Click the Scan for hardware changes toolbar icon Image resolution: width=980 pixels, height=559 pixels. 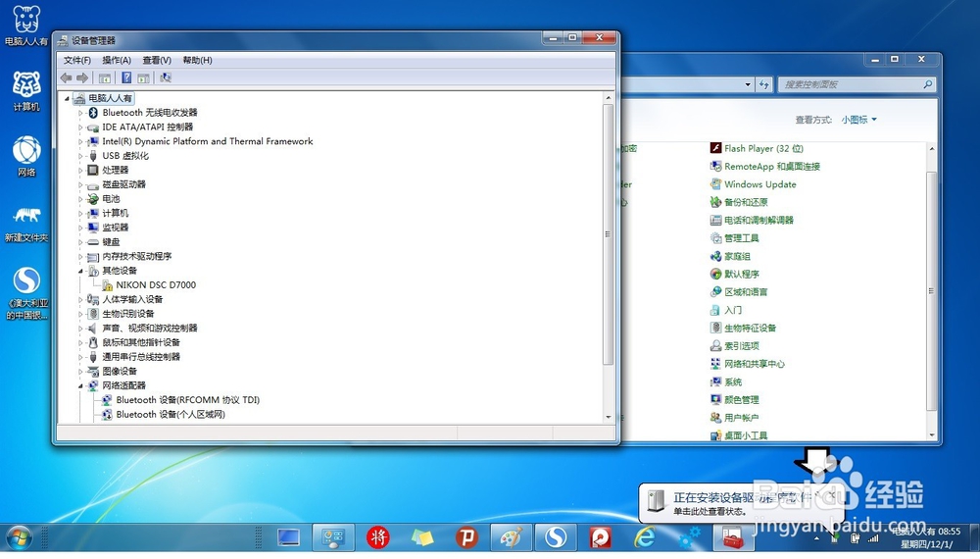click(x=166, y=77)
